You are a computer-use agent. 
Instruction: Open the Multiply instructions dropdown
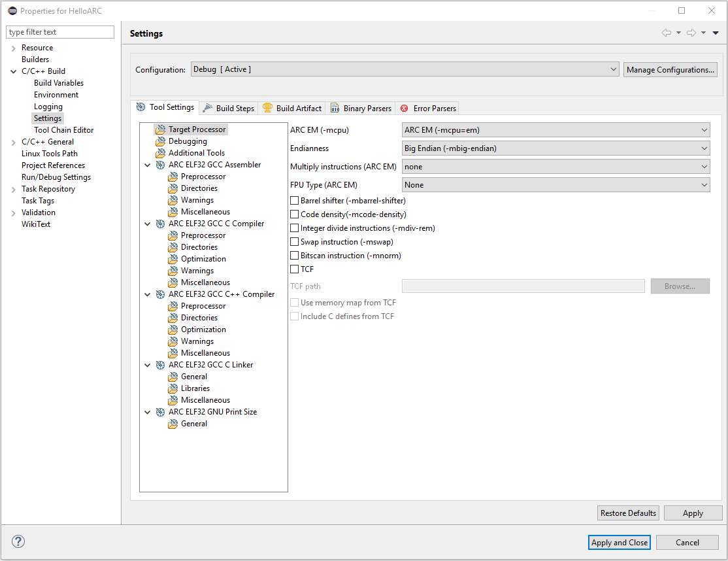point(555,167)
